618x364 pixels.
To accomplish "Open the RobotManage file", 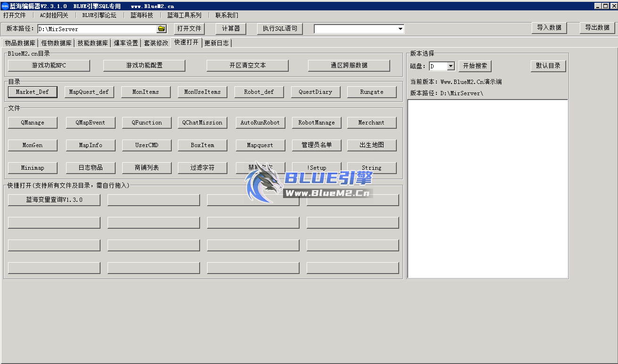I will click(317, 123).
